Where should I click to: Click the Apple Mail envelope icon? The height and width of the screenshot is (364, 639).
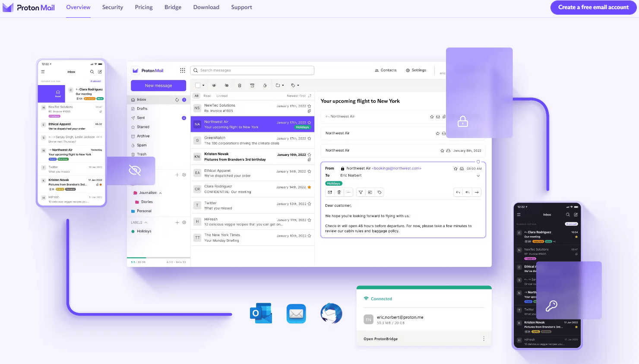[x=296, y=313]
